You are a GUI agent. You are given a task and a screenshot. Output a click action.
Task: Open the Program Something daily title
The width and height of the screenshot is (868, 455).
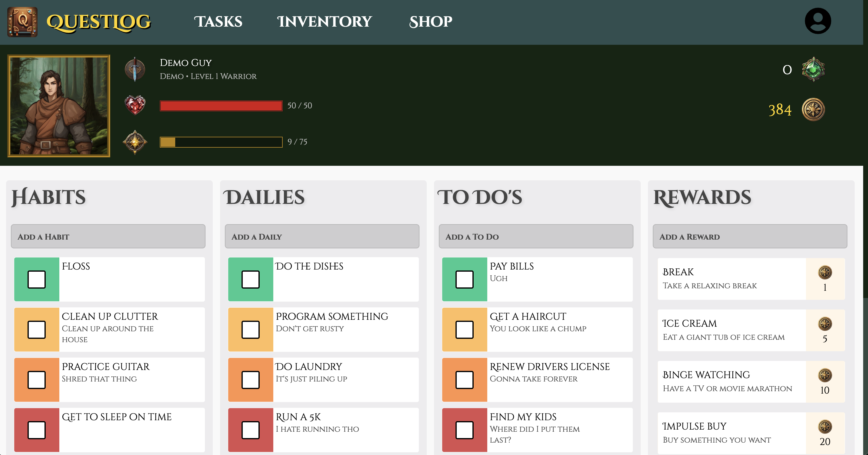click(x=332, y=316)
